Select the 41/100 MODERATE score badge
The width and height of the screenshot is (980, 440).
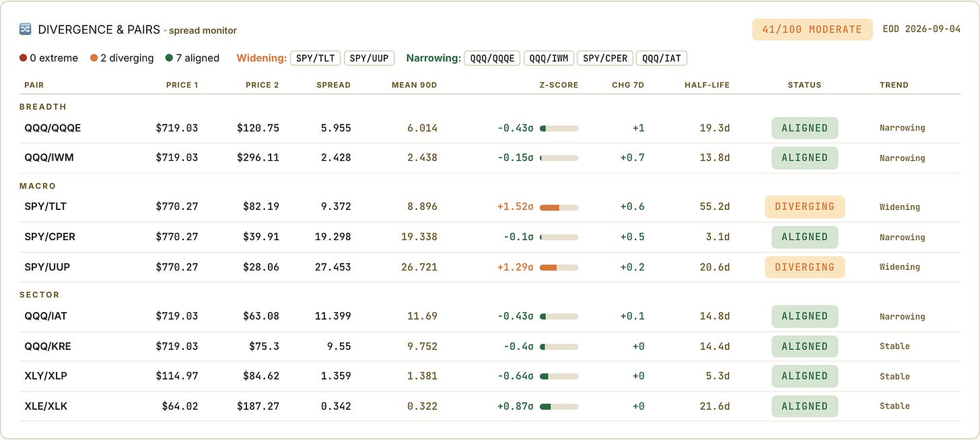[x=812, y=30]
